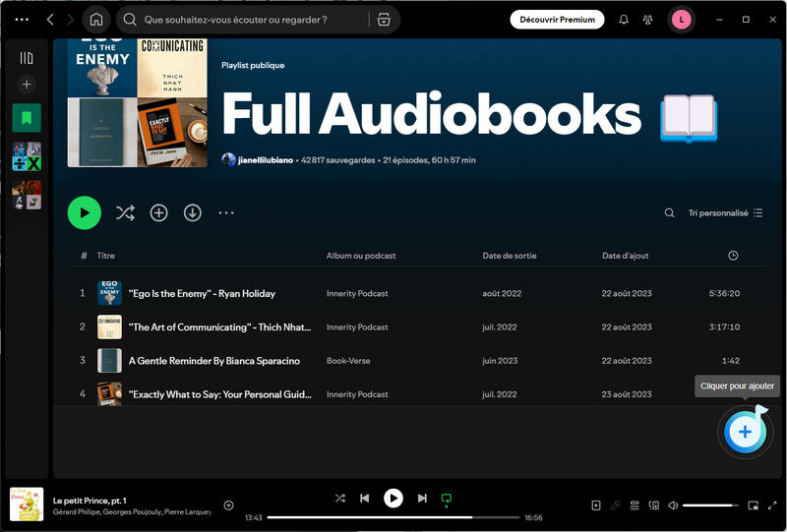The height and width of the screenshot is (532, 787).
Task: Go forward with the right arrow
Action: click(70, 20)
